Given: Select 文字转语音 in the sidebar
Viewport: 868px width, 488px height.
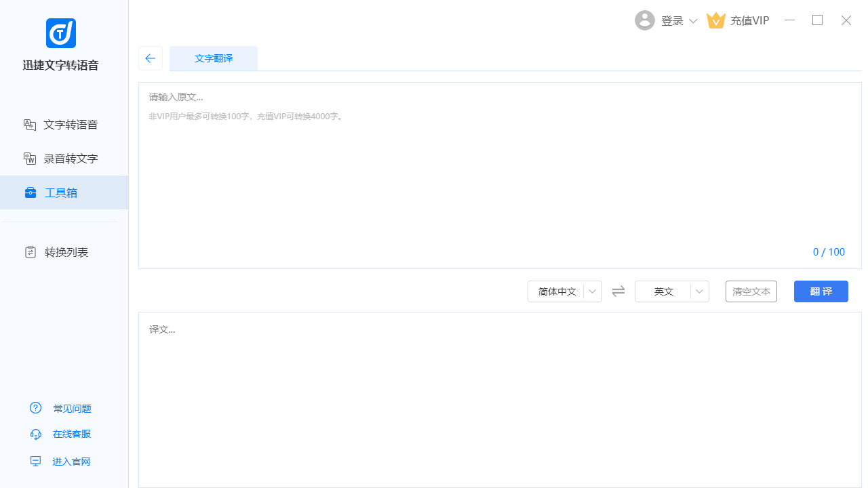Looking at the screenshot, I should click(64, 125).
